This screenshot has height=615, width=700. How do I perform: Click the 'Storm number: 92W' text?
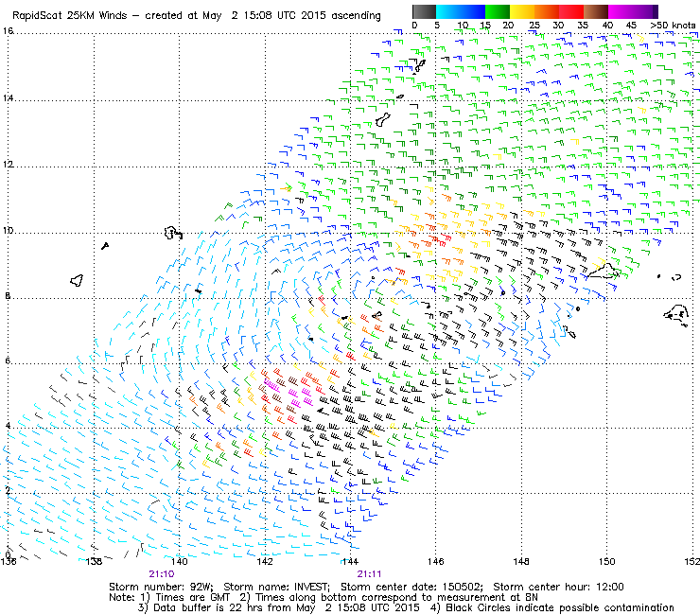161,587
